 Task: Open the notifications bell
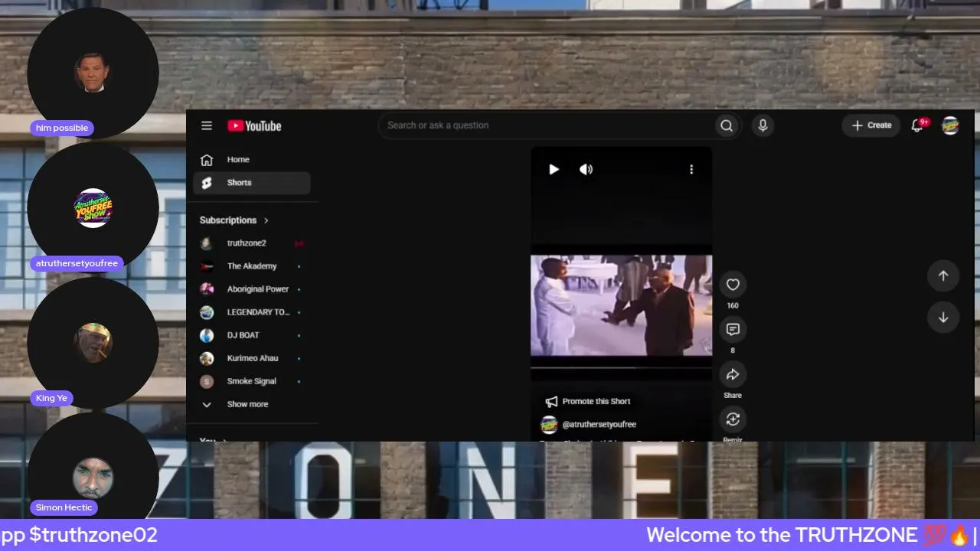tap(918, 126)
